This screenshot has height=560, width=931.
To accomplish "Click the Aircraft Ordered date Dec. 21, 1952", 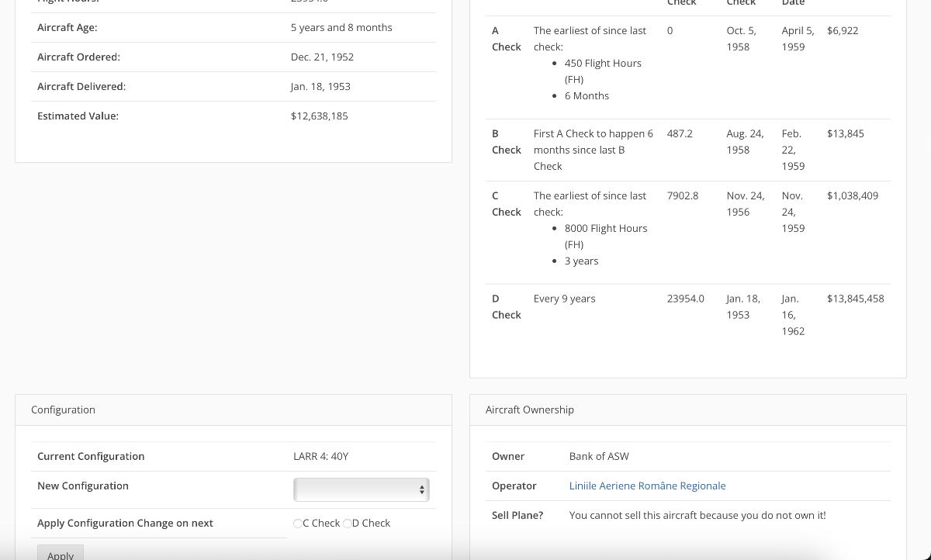I will click(x=322, y=57).
